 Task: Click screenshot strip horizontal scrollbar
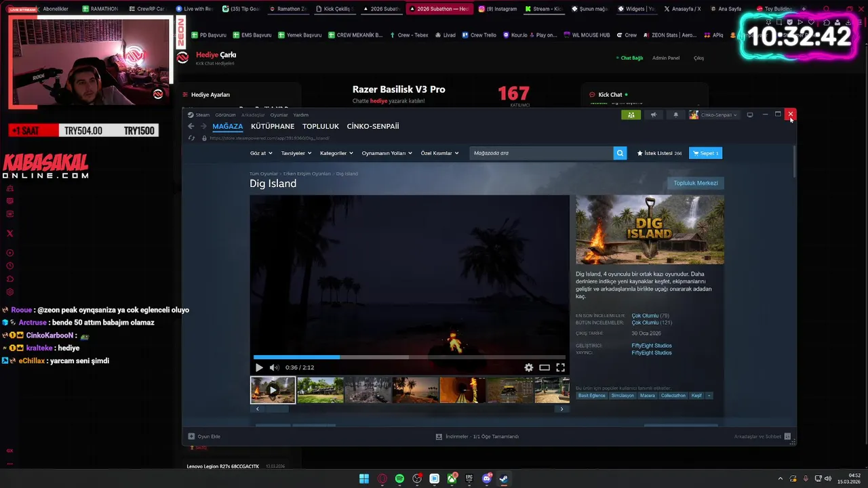click(410, 409)
